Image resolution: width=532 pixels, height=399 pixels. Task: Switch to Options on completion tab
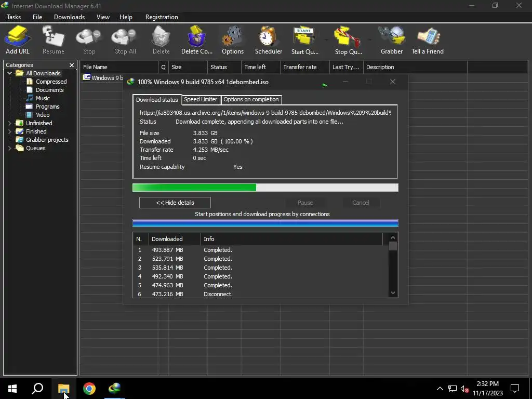pyautogui.click(x=251, y=99)
